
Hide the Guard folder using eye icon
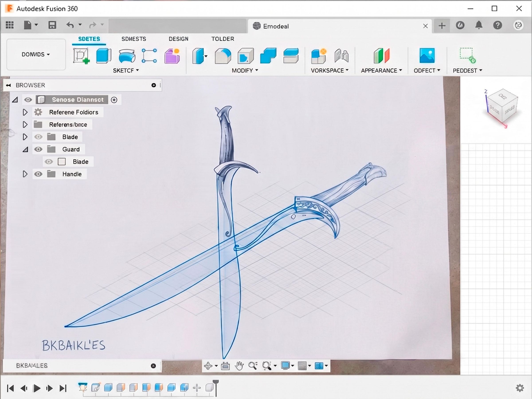38,149
